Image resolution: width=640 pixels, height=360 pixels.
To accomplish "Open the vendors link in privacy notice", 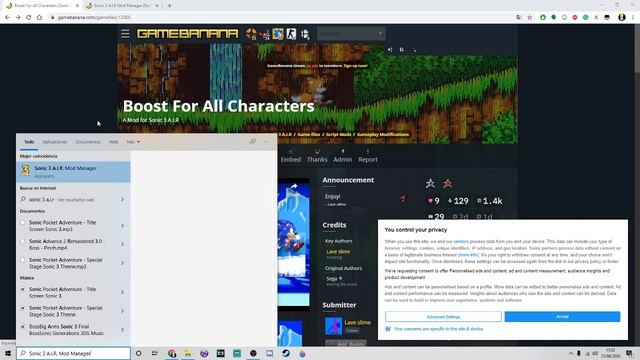I will coord(461,242).
